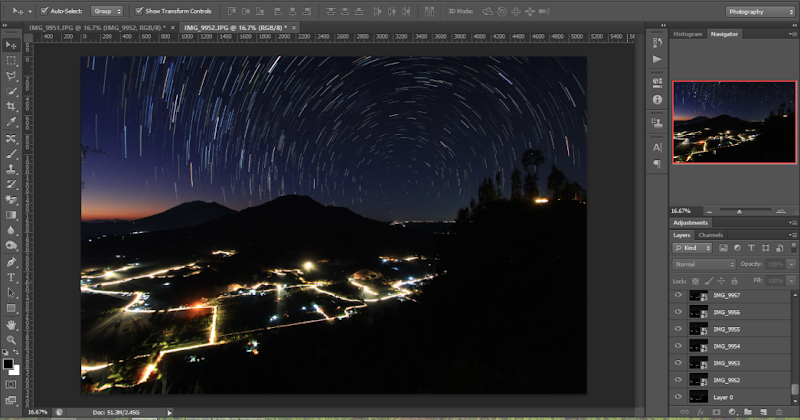Uncheck Show Transform Controls checkbox
800x420 pixels.
pyautogui.click(x=139, y=11)
